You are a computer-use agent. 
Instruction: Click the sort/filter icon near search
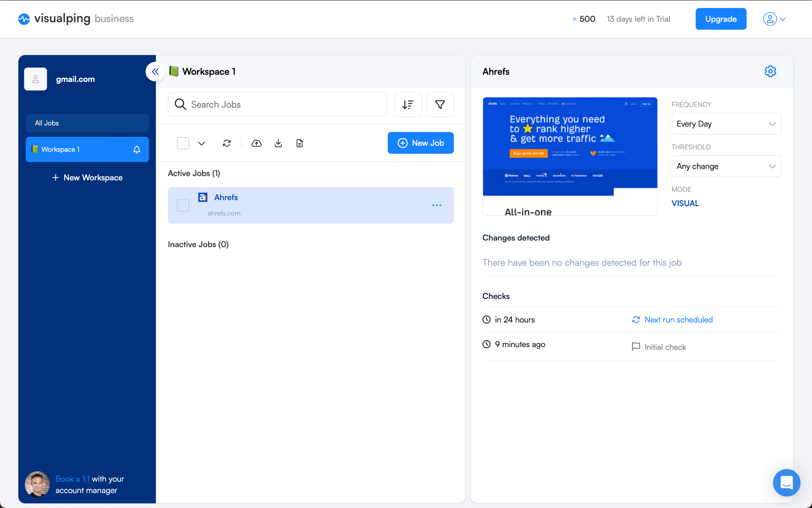[408, 104]
